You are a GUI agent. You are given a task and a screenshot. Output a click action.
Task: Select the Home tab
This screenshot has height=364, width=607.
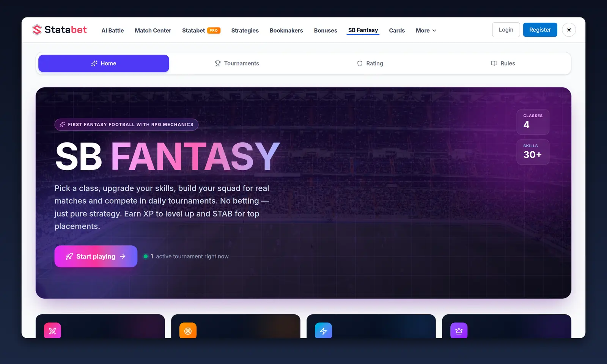click(x=104, y=63)
